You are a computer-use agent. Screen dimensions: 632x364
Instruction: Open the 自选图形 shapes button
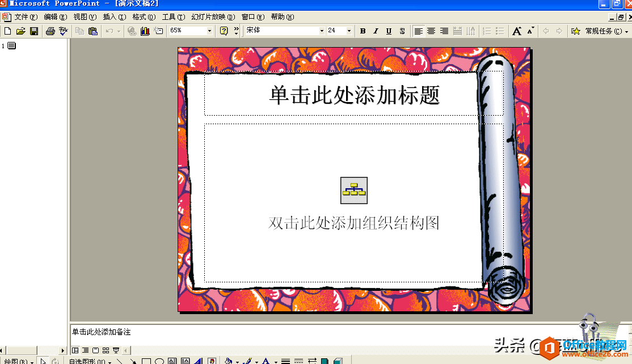tap(88, 360)
